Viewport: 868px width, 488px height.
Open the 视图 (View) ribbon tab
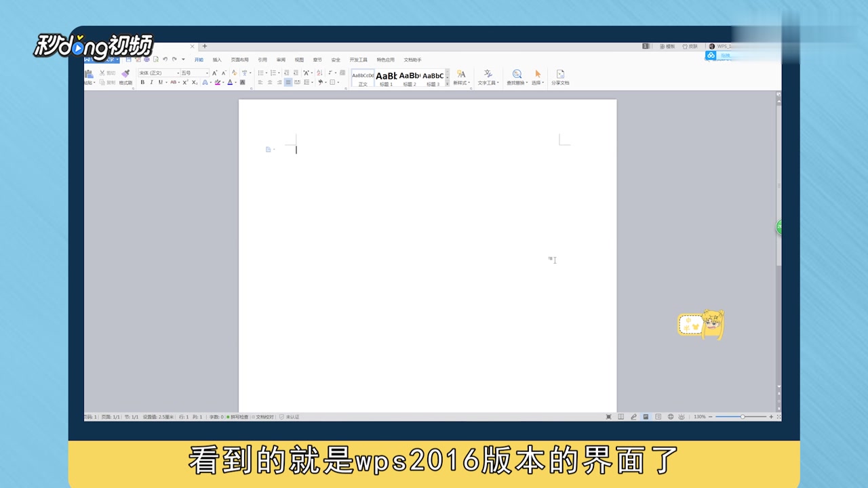click(299, 60)
